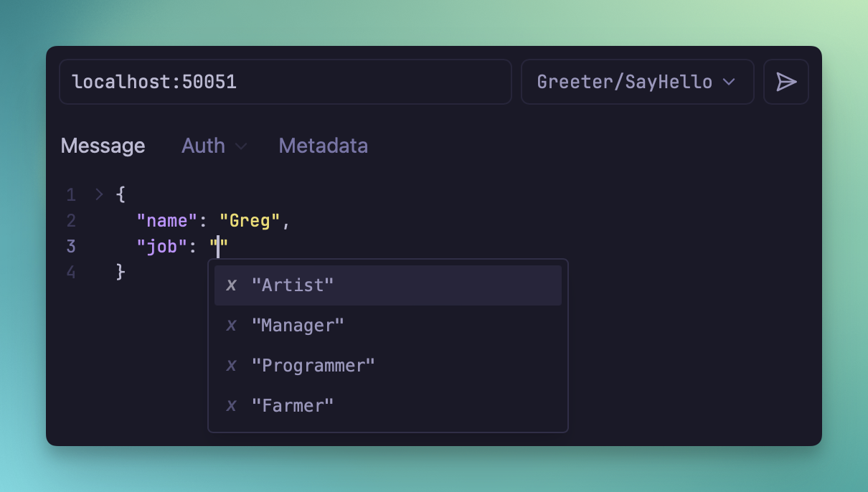Click the enum icon beside "Artist" suggestion
This screenshot has width=868, height=492.
231,285
